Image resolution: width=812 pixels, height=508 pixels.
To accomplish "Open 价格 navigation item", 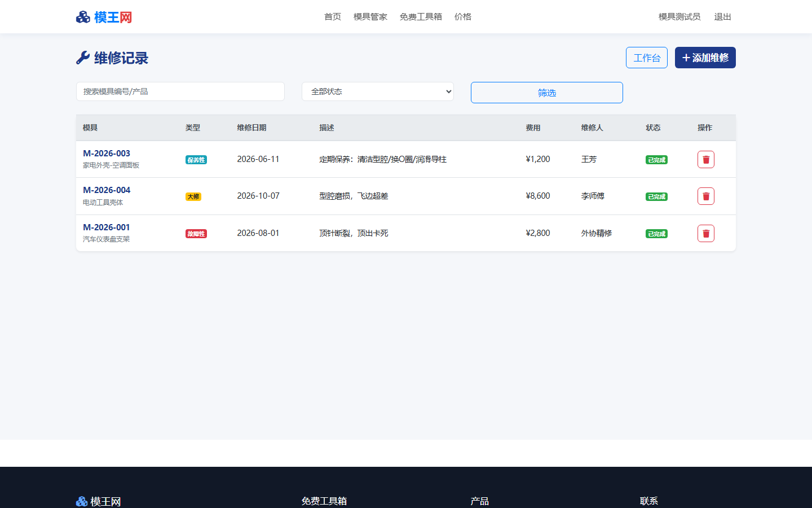I will pos(463,17).
